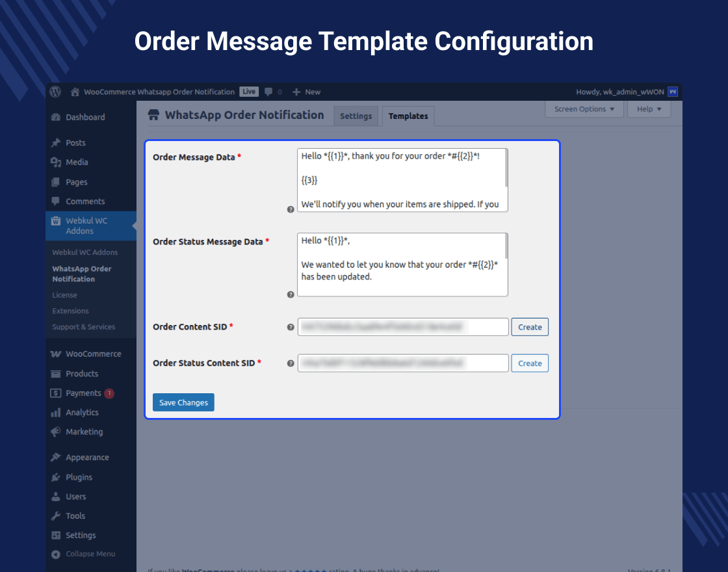The width and height of the screenshot is (728, 572).
Task: Click the Media icon in sidebar
Action: pyautogui.click(x=56, y=162)
